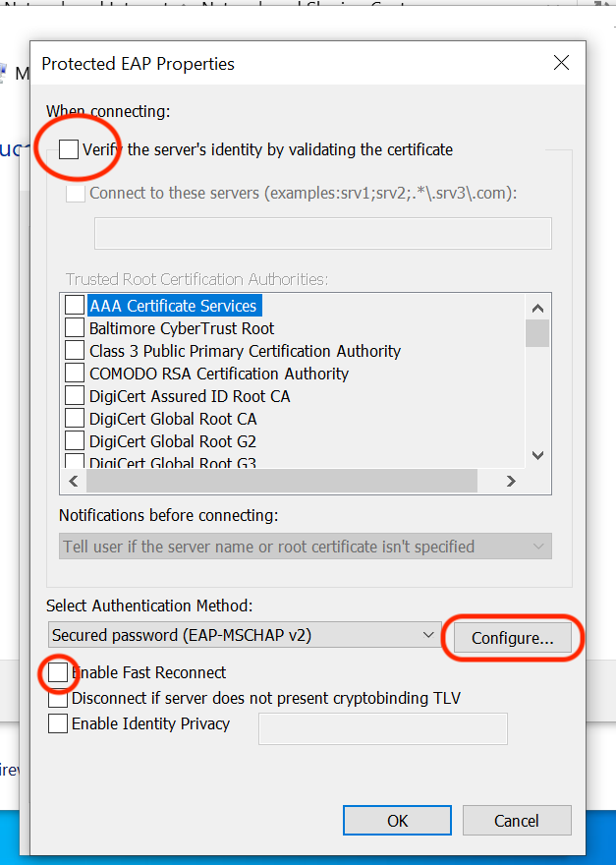Image resolution: width=616 pixels, height=865 pixels.
Task: Cancel the Protected EAP Properties dialog
Action: tap(517, 821)
